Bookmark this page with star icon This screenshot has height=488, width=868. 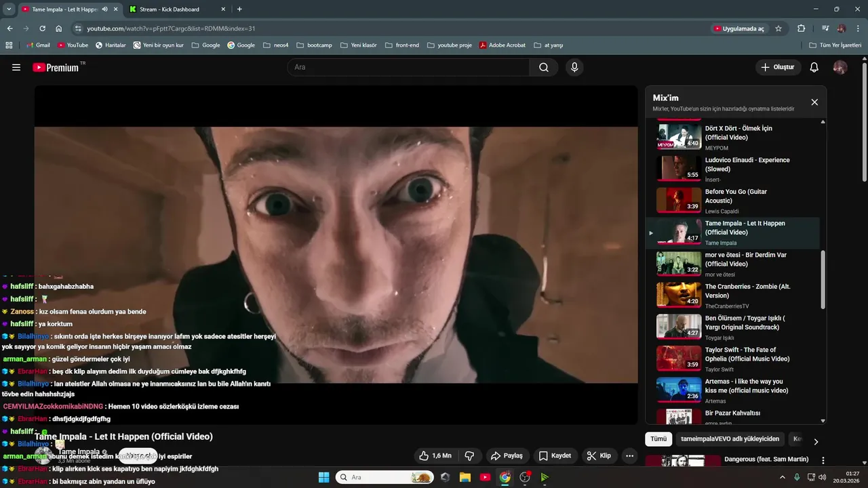tap(778, 28)
